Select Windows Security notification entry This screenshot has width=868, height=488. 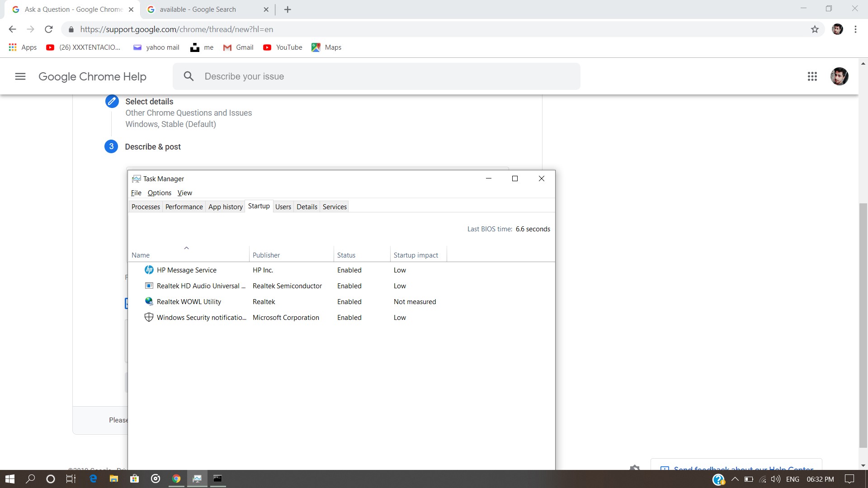(341, 318)
